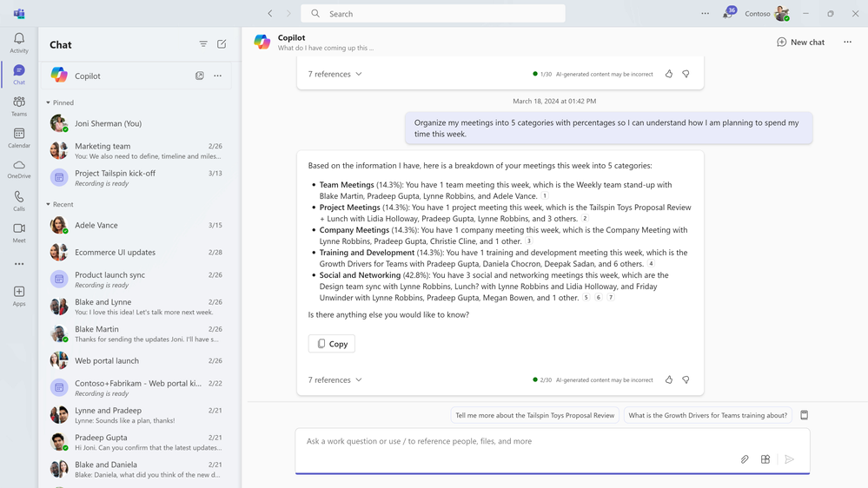Open Ecommerce UI updates chat
This screenshot has width=868, height=488.
pyautogui.click(x=136, y=253)
